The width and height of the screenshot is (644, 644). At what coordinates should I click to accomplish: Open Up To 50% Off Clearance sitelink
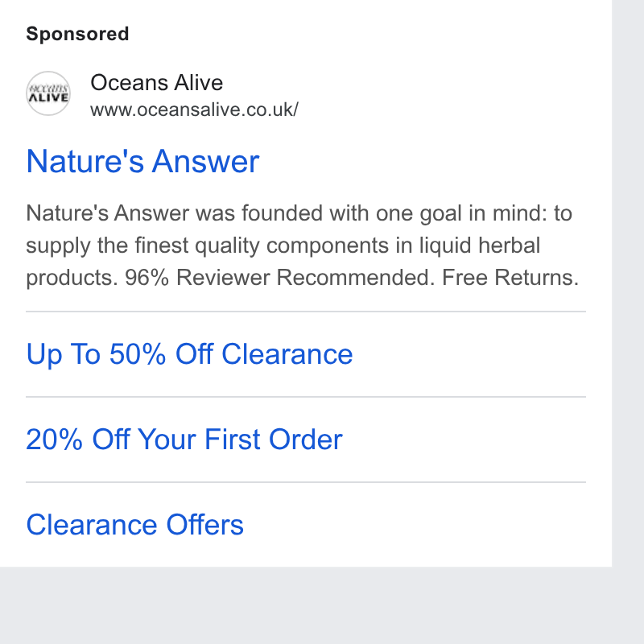[x=189, y=354]
